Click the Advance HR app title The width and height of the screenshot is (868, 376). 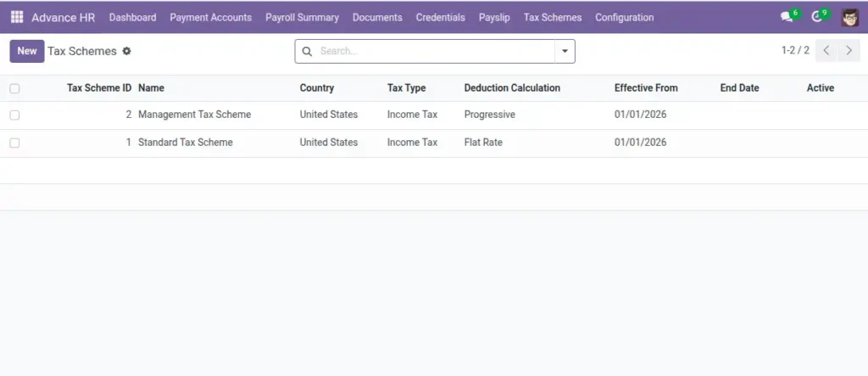tap(63, 17)
